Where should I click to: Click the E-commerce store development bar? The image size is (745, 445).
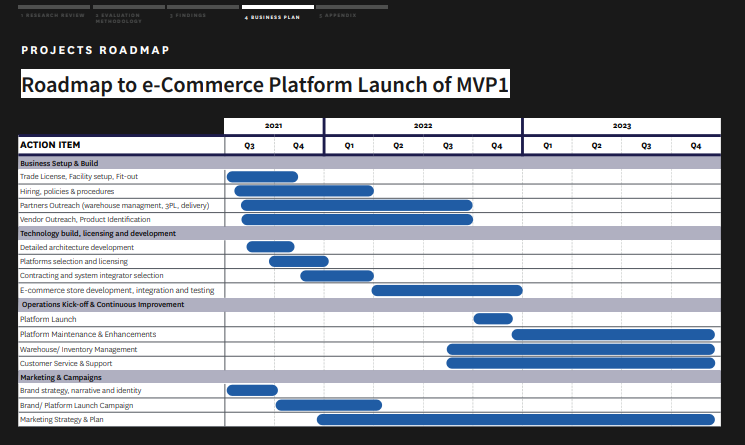(x=447, y=291)
